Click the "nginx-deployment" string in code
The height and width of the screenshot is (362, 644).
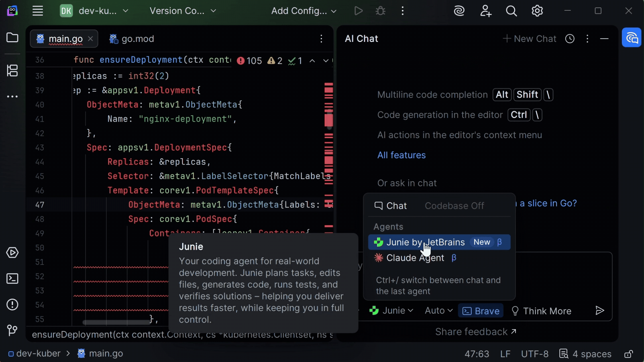[185, 119]
